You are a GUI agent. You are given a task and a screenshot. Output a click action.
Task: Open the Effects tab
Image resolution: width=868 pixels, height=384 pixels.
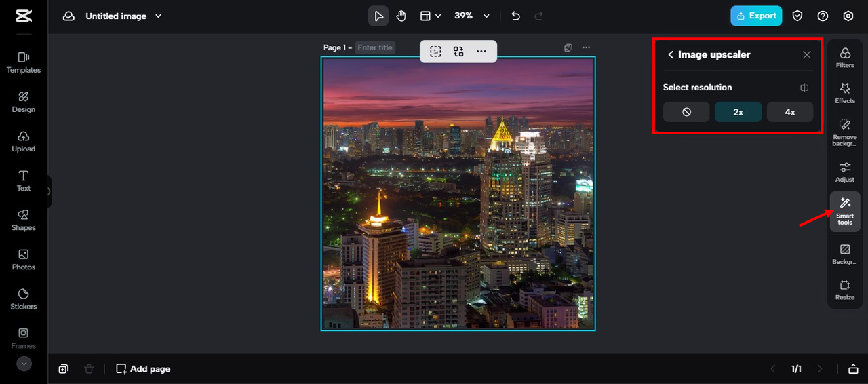(845, 93)
